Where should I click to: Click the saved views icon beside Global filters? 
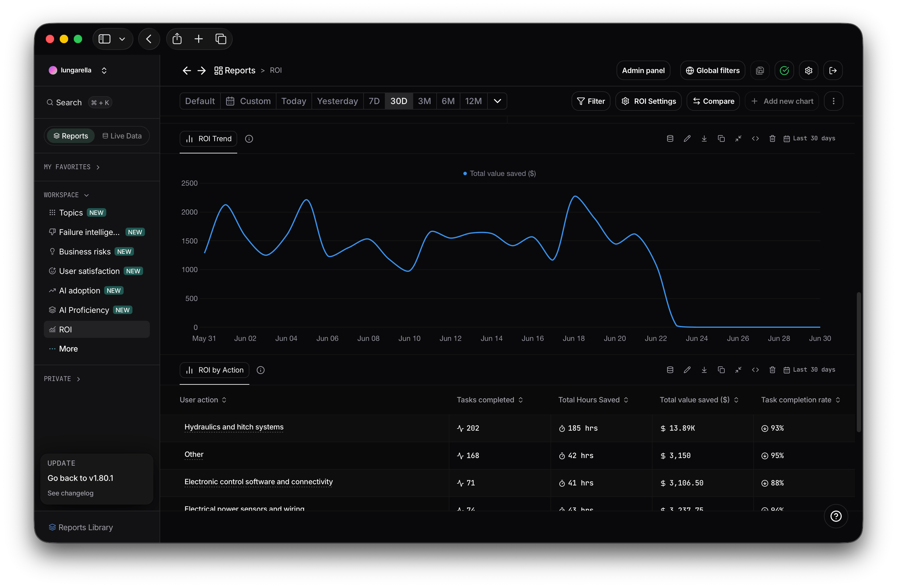[760, 70]
